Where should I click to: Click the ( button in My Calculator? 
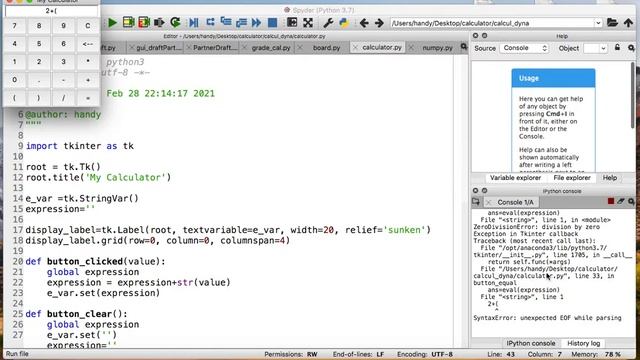tap(14, 98)
